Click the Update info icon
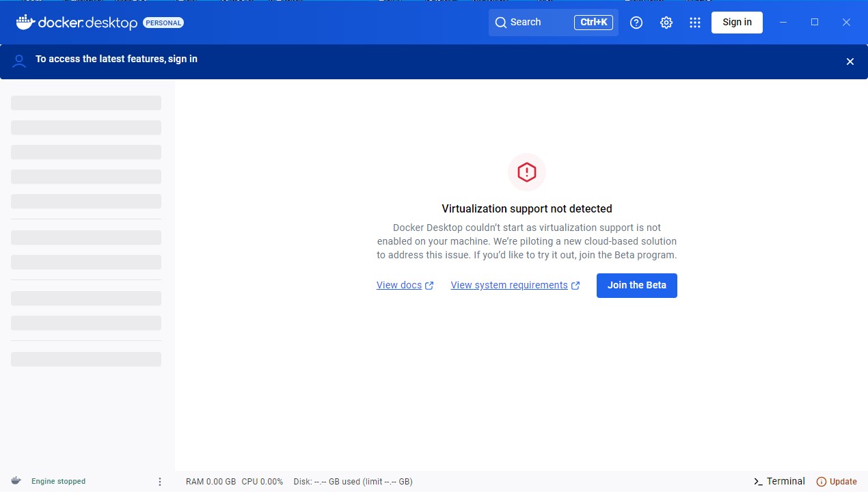The image size is (868, 492). [x=822, y=482]
